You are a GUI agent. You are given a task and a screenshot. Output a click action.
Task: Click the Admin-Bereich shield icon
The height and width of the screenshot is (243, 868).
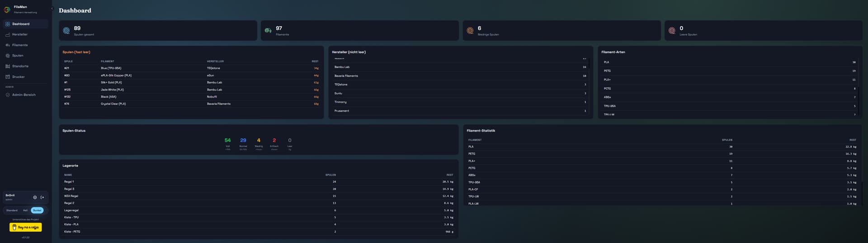pos(8,95)
